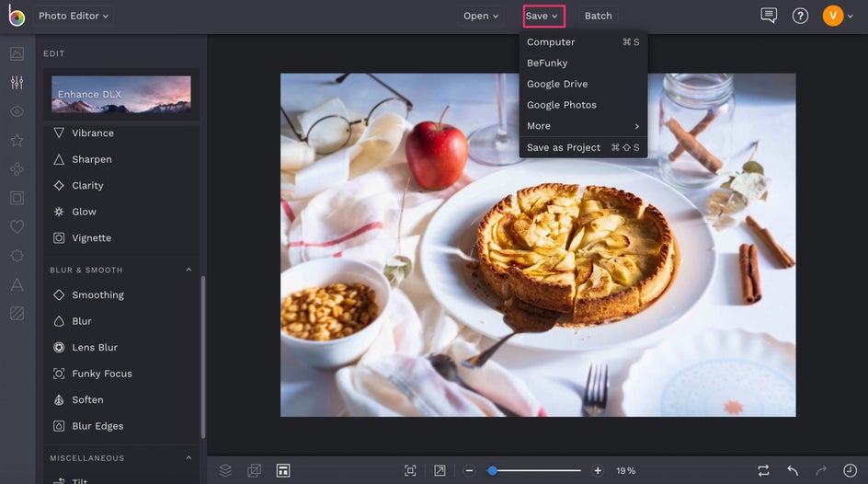Undo the last edit

pos(793,471)
